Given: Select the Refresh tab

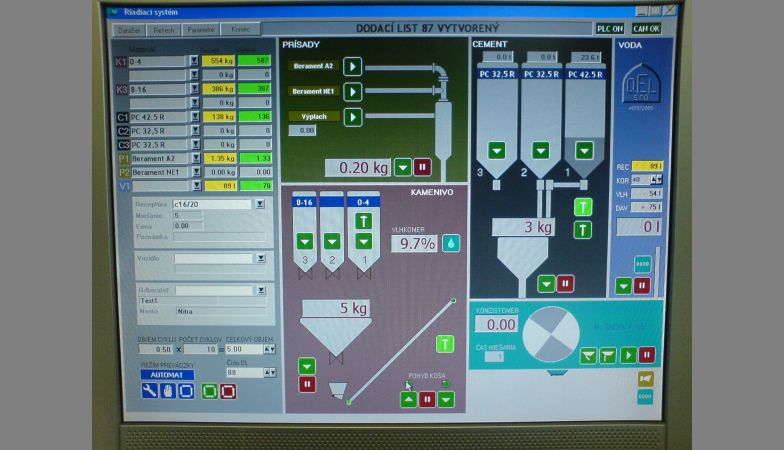Looking at the screenshot, I should coord(164,30).
